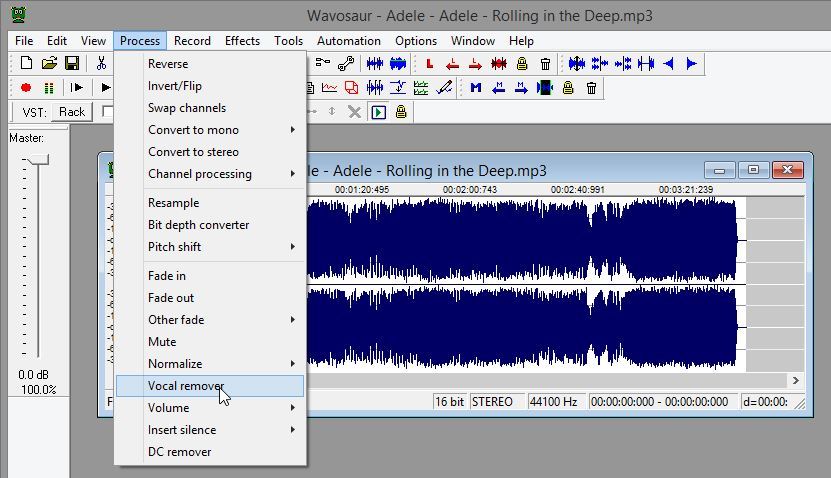
Task: Choose DC remover menu entry
Action: point(210,452)
